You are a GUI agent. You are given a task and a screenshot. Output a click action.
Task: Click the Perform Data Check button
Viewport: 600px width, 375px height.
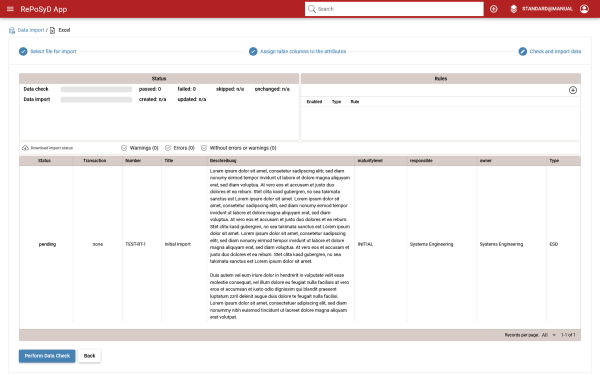coord(47,356)
